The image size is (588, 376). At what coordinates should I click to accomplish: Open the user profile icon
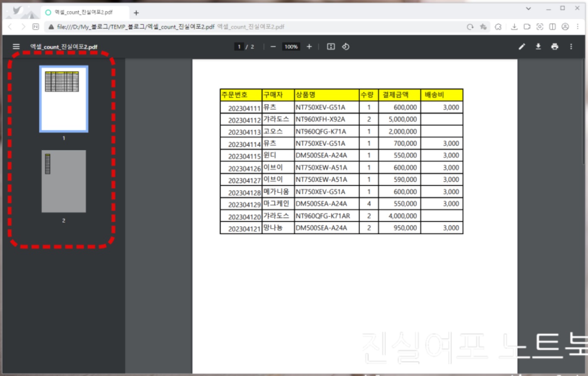pos(565,27)
